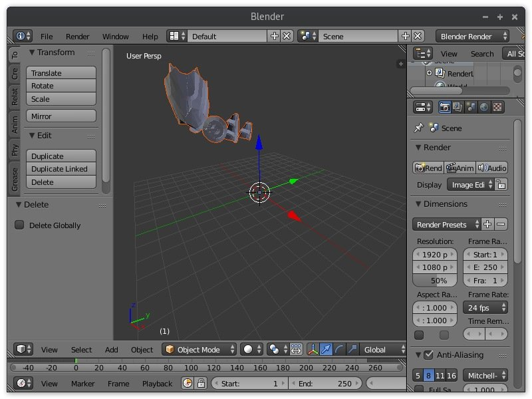
Task: Toggle the preview range clock icon
Action: click(188, 384)
